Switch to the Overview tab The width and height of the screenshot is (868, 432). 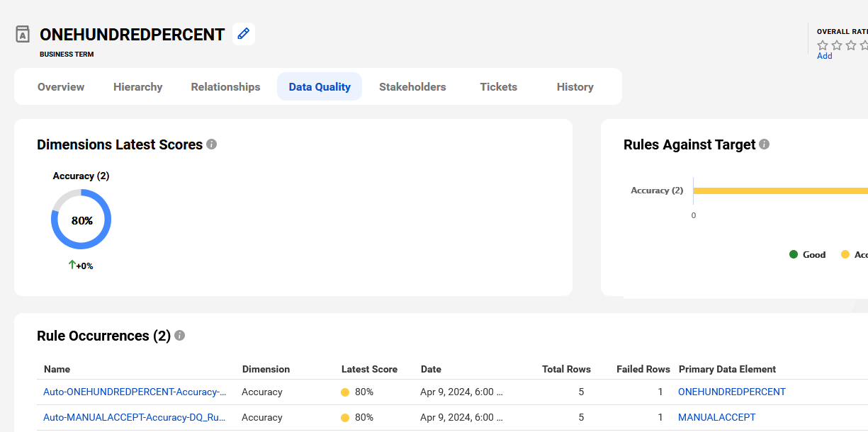pyautogui.click(x=61, y=86)
